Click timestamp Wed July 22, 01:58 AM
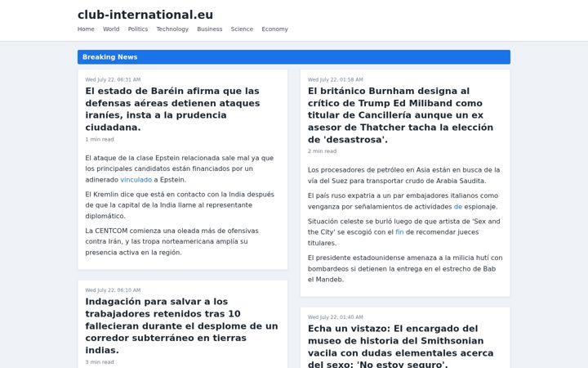This screenshot has width=588, height=368. [336, 79]
